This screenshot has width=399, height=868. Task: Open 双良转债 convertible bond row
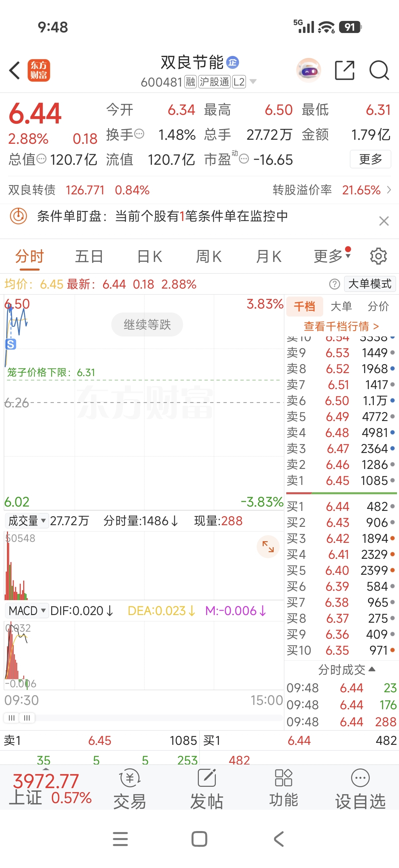click(x=79, y=190)
